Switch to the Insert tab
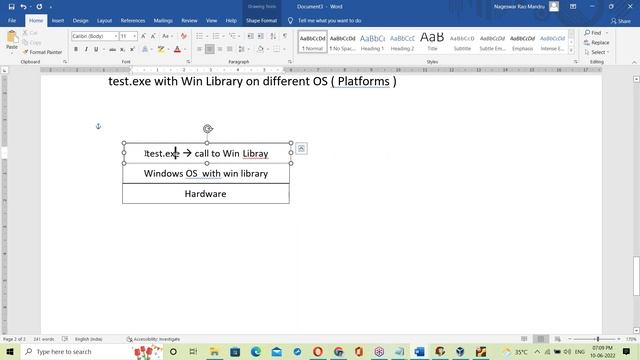The height and width of the screenshot is (360, 640). [x=58, y=20]
